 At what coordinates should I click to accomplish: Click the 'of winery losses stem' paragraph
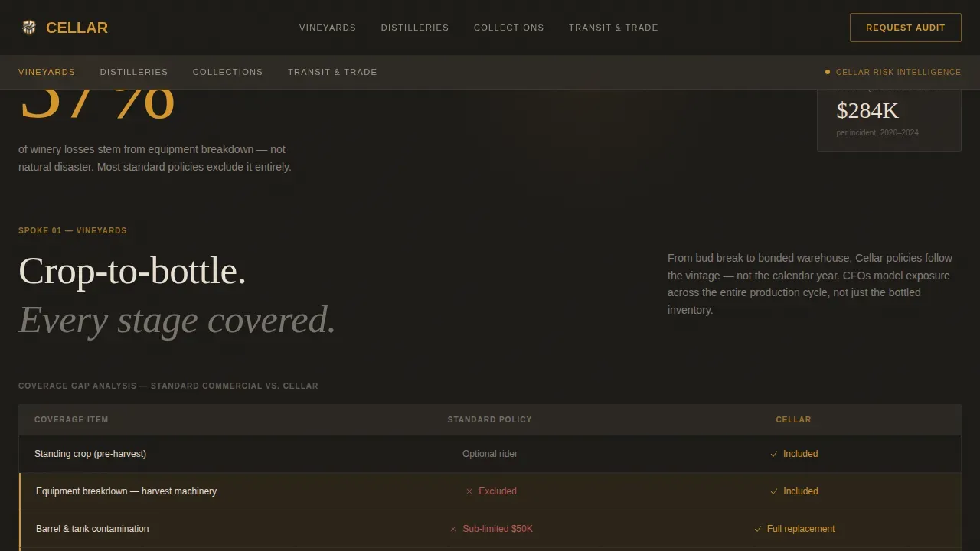click(155, 158)
